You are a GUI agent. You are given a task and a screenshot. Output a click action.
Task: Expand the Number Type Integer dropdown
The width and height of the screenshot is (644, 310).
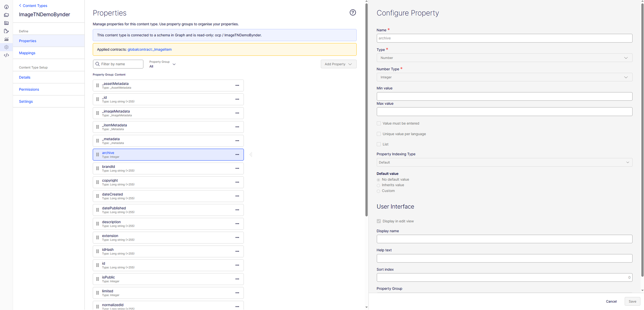(504, 77)
